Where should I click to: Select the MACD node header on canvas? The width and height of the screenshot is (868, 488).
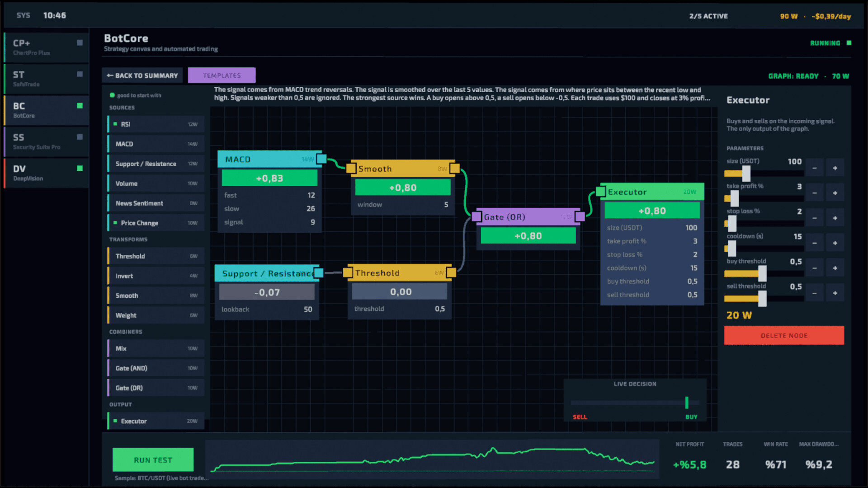pyautogui.click(x=269, y=159)
